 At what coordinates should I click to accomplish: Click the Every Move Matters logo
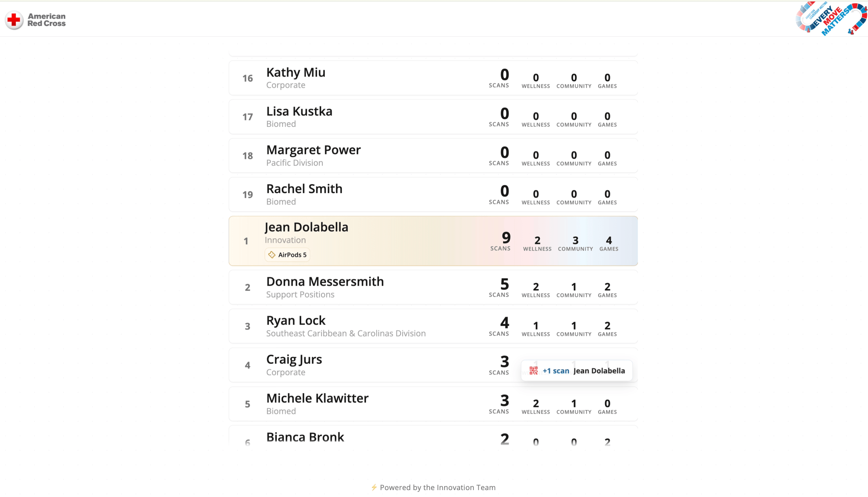831,18
